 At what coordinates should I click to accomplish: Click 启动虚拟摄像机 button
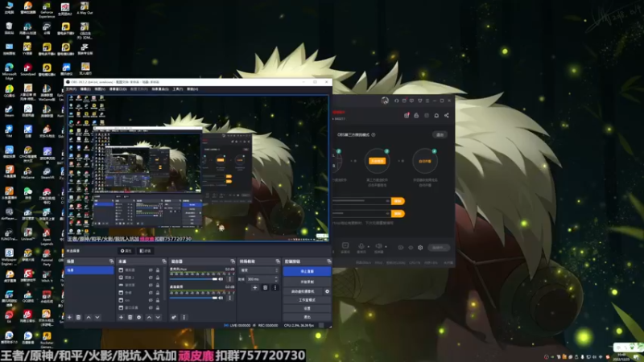(303, 291)
